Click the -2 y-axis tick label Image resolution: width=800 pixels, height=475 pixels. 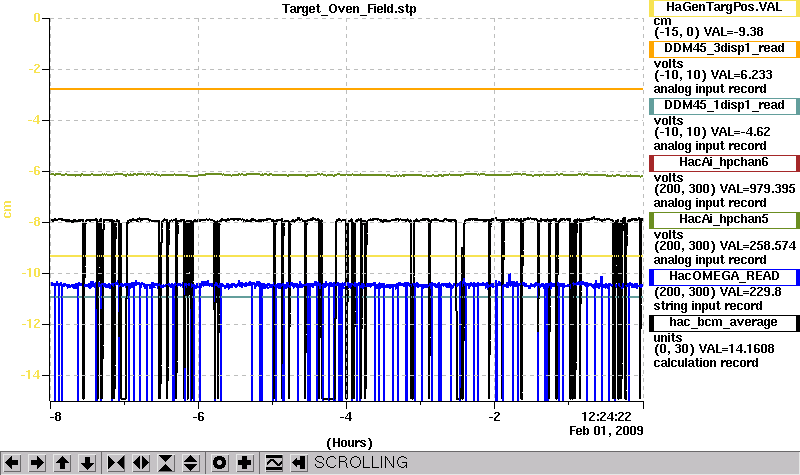click(34, 69)
